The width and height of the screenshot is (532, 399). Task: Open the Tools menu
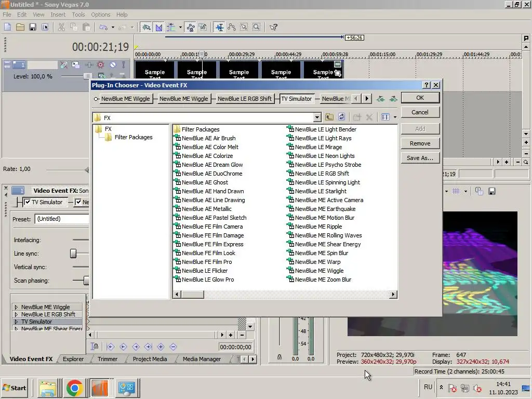78,15
